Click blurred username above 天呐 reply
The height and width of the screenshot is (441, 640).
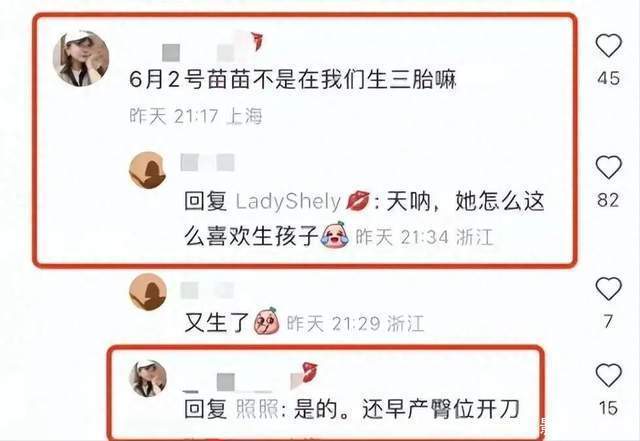pyautogui.click(x=208, y=163)
